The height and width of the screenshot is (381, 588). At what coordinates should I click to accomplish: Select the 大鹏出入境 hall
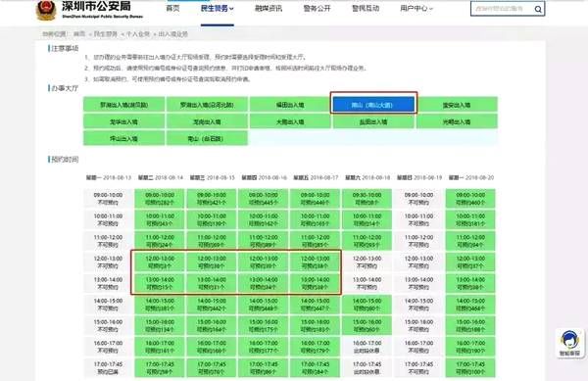[290, 121]
